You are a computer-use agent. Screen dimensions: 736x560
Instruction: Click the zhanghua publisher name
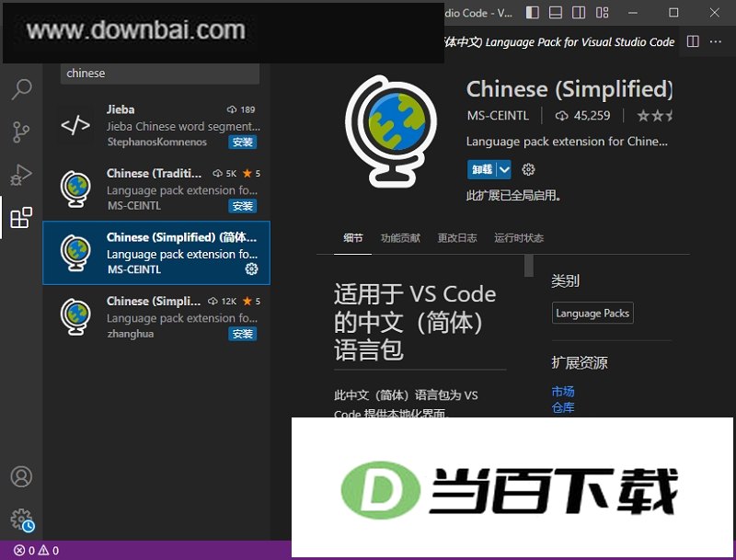[131, 334]
